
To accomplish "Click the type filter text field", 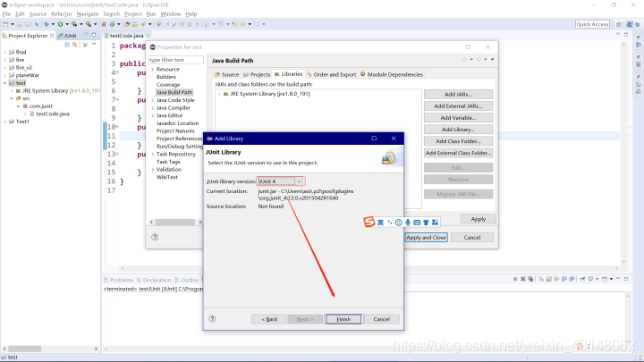I will [x=176, y=60].
